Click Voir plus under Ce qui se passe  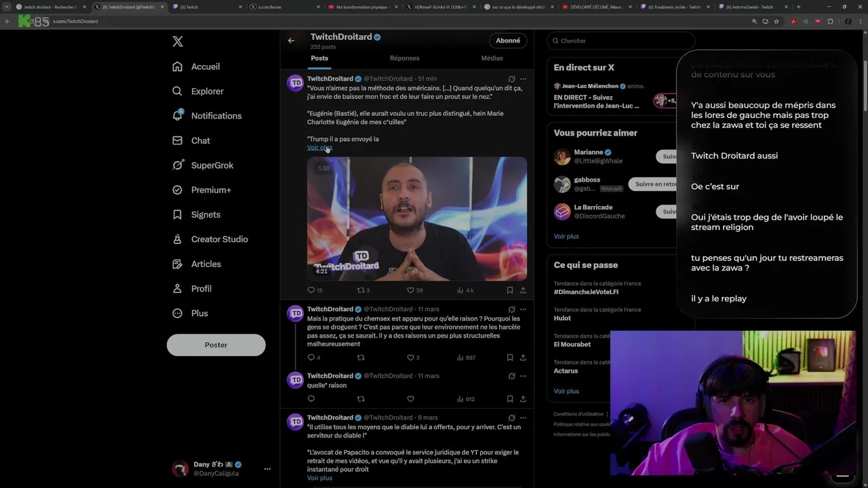[x=566, y=391]
